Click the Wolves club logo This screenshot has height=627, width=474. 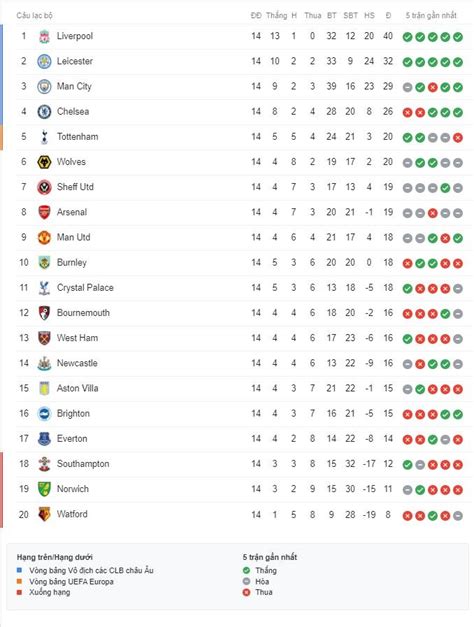pos(44,162)
